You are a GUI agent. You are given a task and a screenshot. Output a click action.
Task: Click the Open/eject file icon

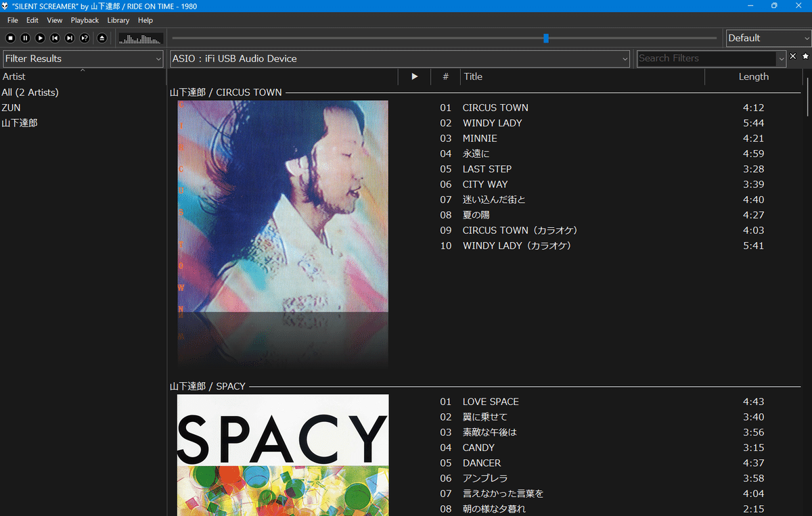pos(101,39)
